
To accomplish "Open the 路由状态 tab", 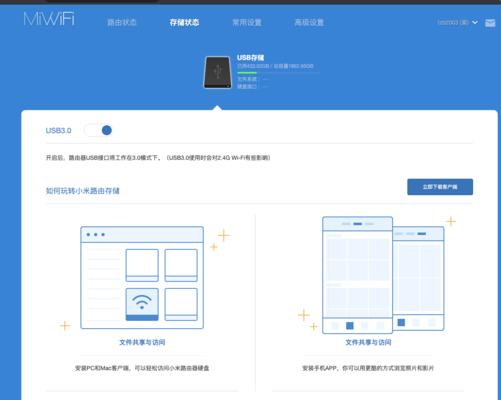I will (x=122, y=22).
